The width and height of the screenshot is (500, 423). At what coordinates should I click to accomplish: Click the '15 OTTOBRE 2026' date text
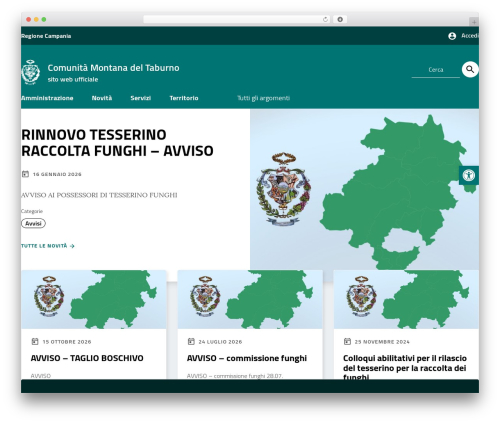[x=67, y=342]
